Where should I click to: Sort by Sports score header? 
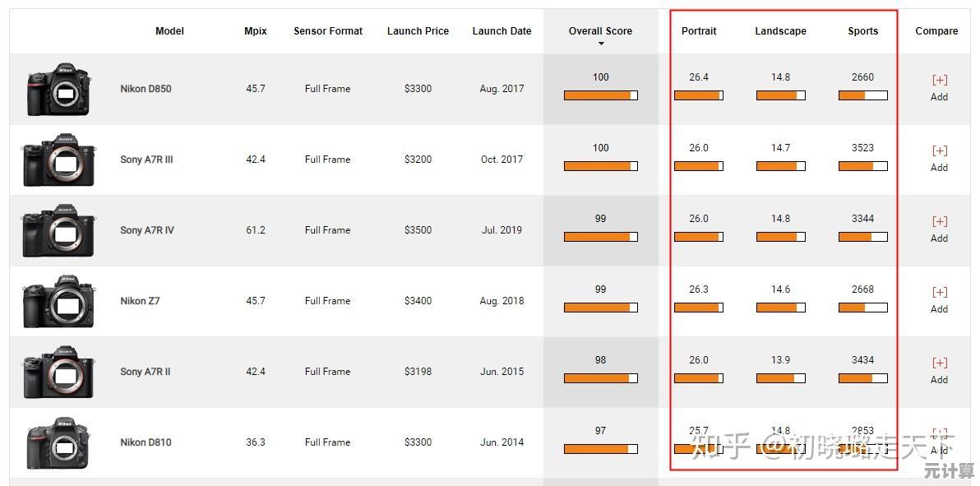(862, 31)
